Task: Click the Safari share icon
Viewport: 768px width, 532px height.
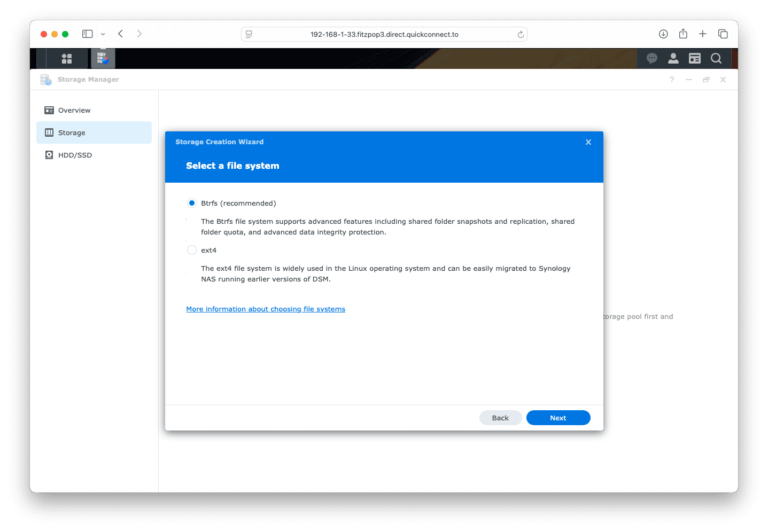Action: (683, 34)
